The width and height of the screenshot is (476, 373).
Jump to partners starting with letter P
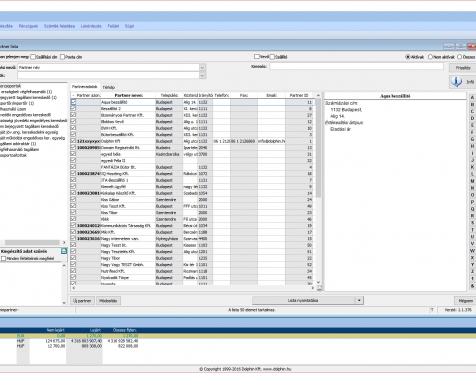472,202
